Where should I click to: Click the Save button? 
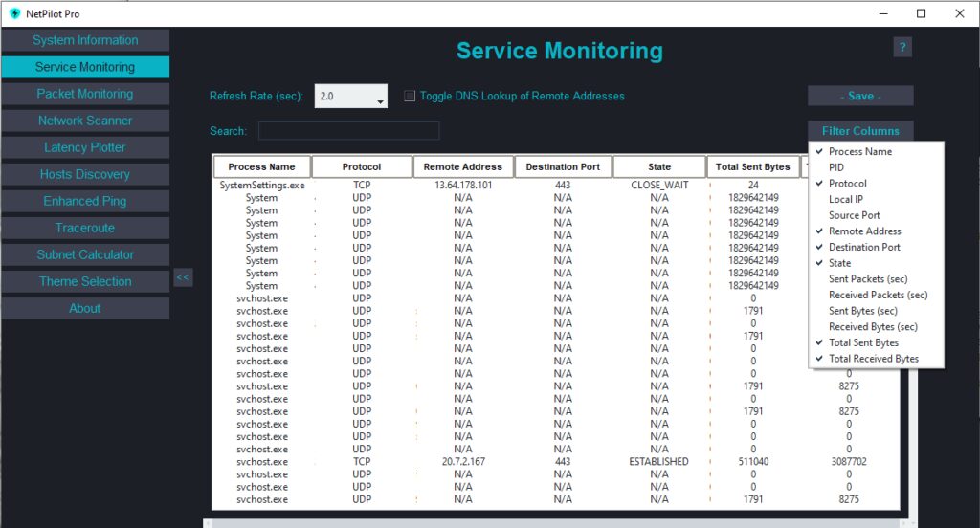pos(860,96)
